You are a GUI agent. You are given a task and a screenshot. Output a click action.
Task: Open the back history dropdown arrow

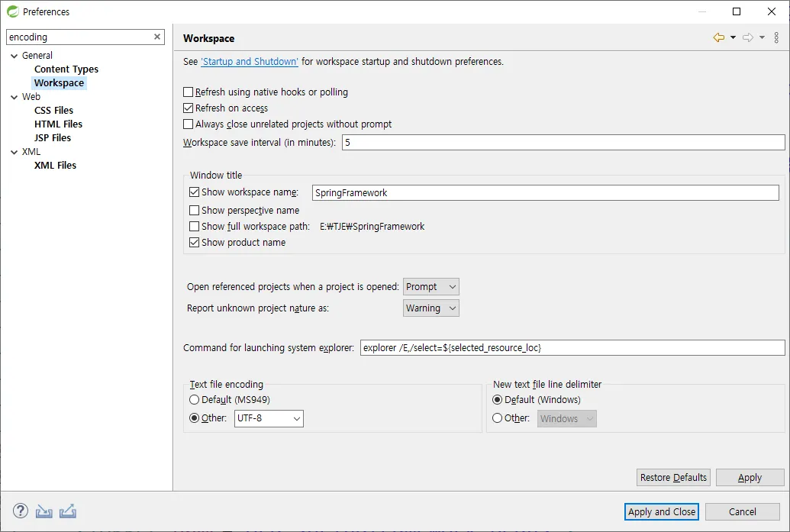pyautogui.click(x=733, y=37)
